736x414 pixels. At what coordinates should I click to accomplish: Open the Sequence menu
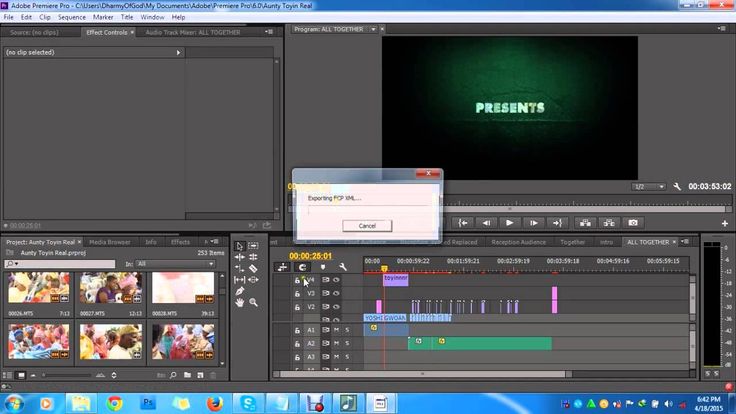pos(71,17)
